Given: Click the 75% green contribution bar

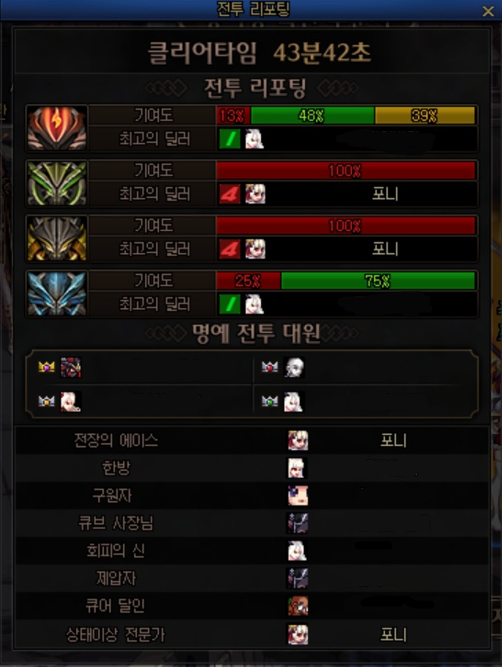Looking at the screenshot, I should tap(378, 281).
